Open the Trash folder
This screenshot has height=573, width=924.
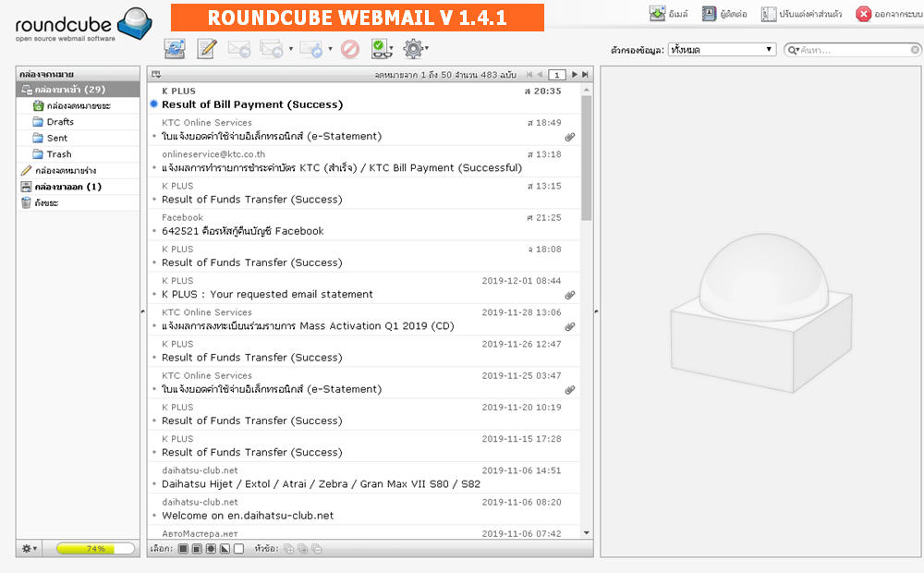click(x=78, y=153)
